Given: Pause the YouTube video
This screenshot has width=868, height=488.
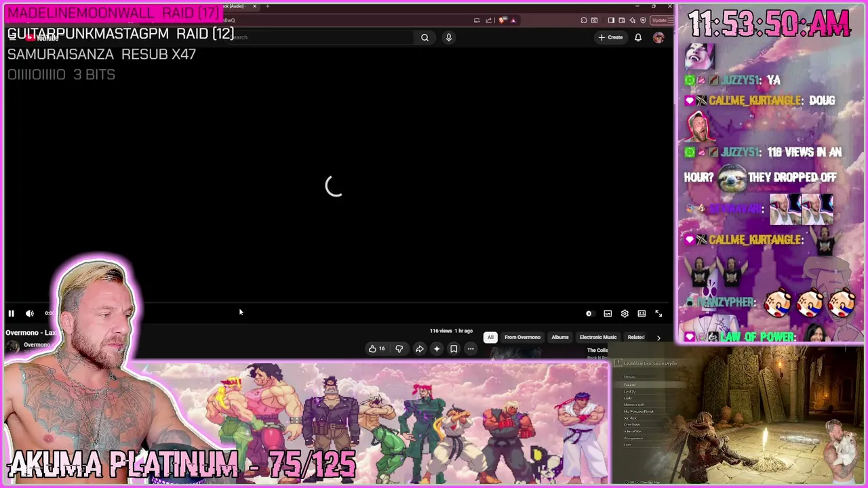Looking at the screenshot, I should (x=11, y=313).
